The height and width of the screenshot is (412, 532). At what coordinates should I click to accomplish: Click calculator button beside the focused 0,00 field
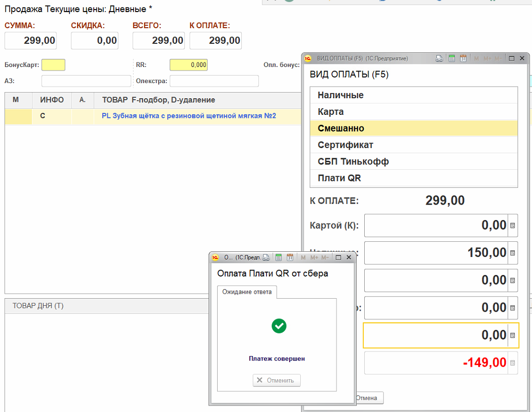(x=513, y=335)
